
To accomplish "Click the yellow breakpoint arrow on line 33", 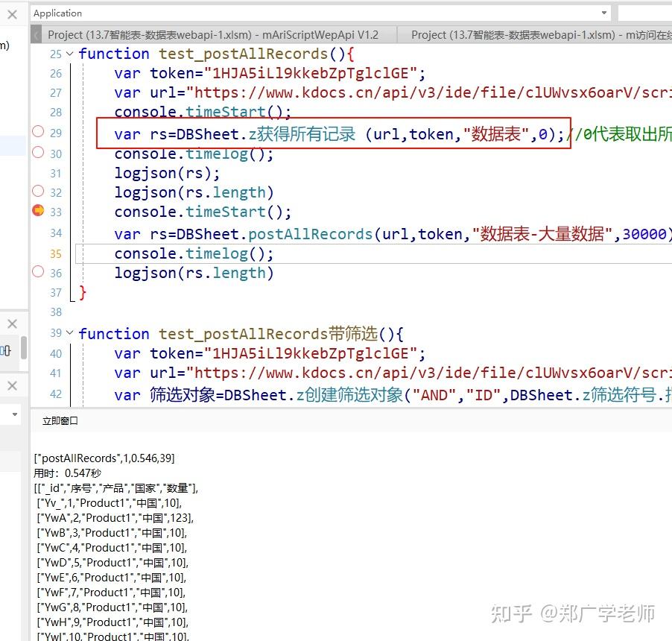I will [x=38, y=211].
